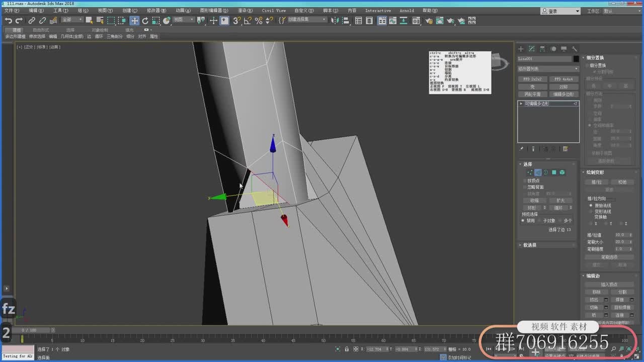
Task: Undo the last action
Action: click(8, 21)
